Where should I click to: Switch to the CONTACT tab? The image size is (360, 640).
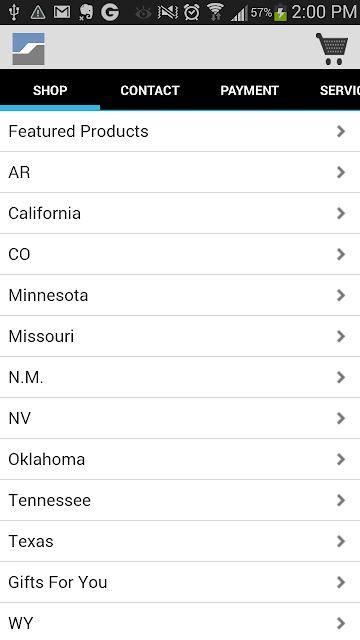[x=150, y=90]
